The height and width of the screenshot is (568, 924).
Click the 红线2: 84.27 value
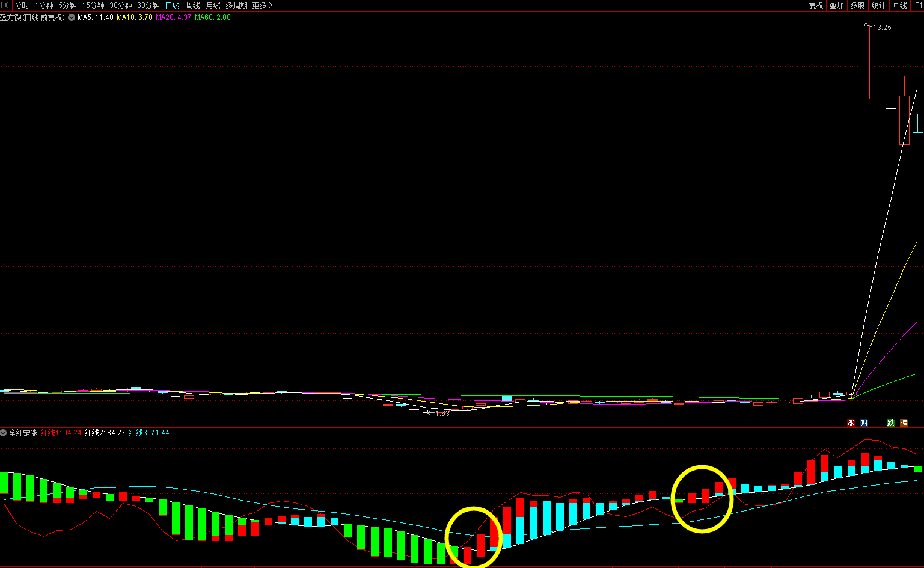tap(105, 433)
